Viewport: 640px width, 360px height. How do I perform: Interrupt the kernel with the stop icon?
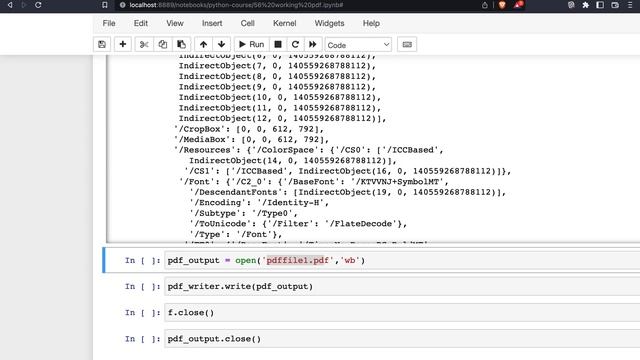coord(278,44)
